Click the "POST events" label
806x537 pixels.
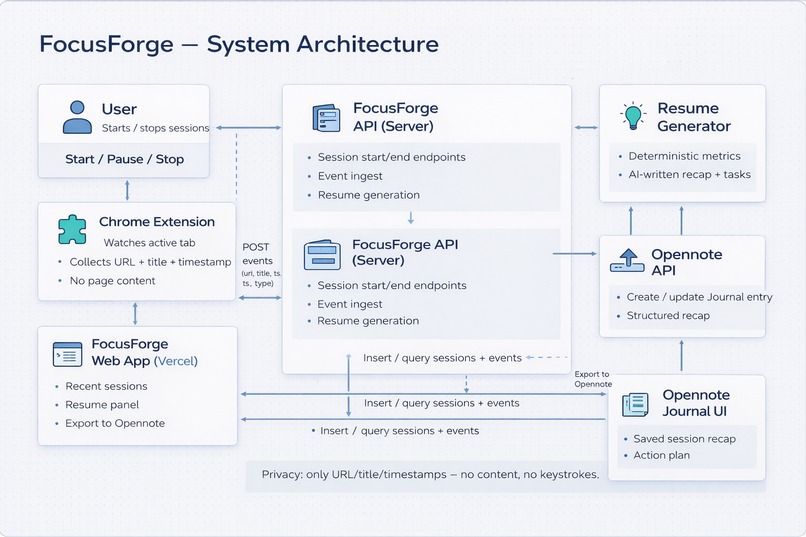coord(258,254)
